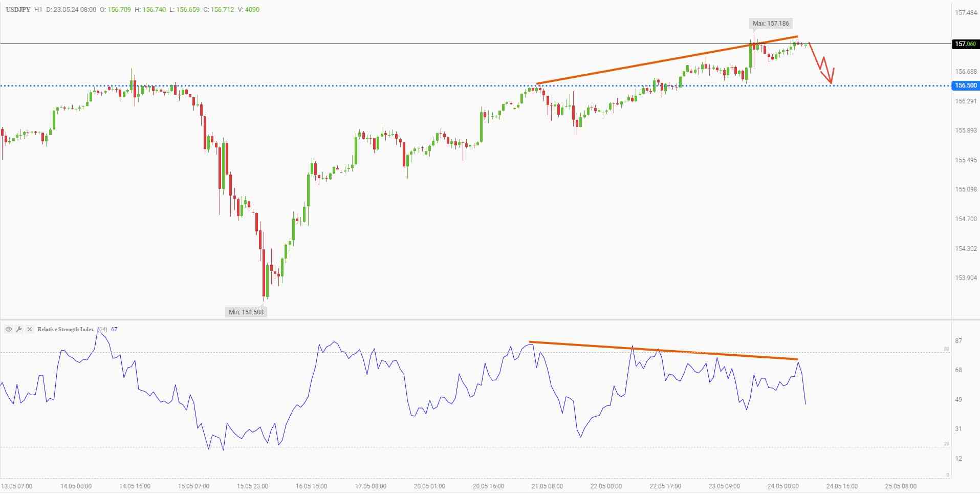Click the 17.05 08:00 time label
980x494 pixels.
[371, 486]
